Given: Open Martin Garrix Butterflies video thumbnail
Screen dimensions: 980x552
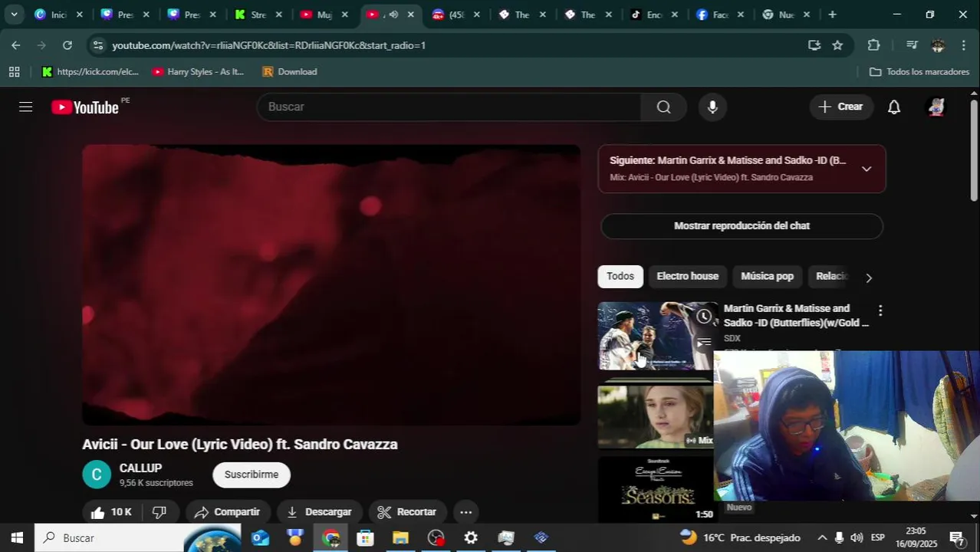Looking at the screenshot, I should 657,337.
